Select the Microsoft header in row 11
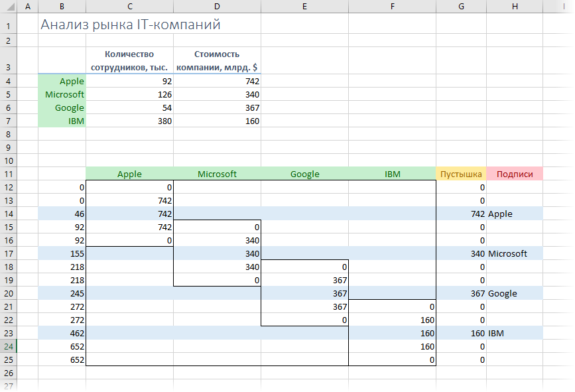575x392 pixels. tap(217, 174)
